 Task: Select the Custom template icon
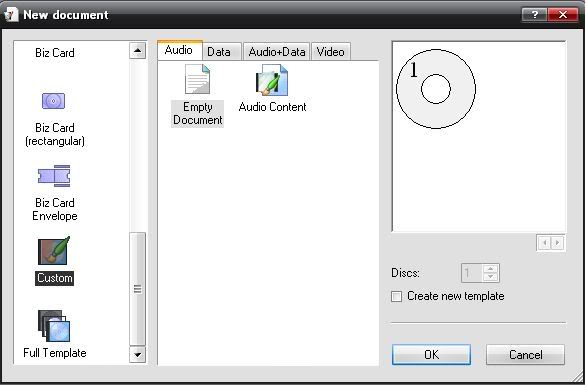click(54, 250)
